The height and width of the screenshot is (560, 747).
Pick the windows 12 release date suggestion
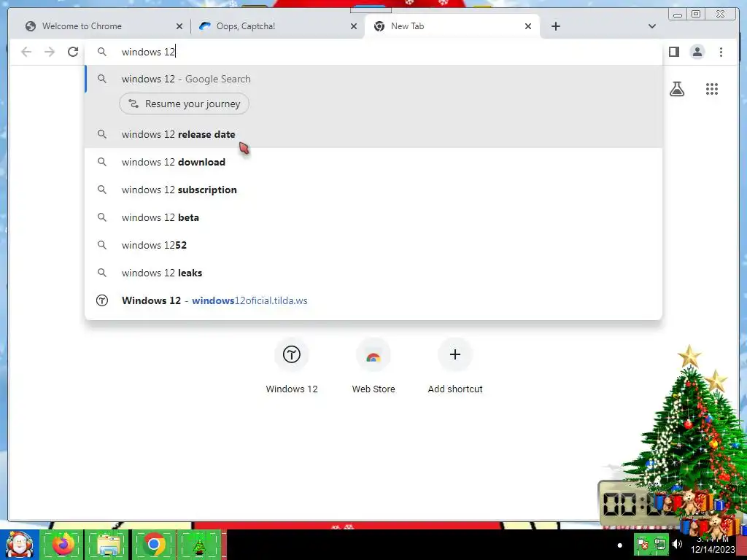click(x=373, y=134)
